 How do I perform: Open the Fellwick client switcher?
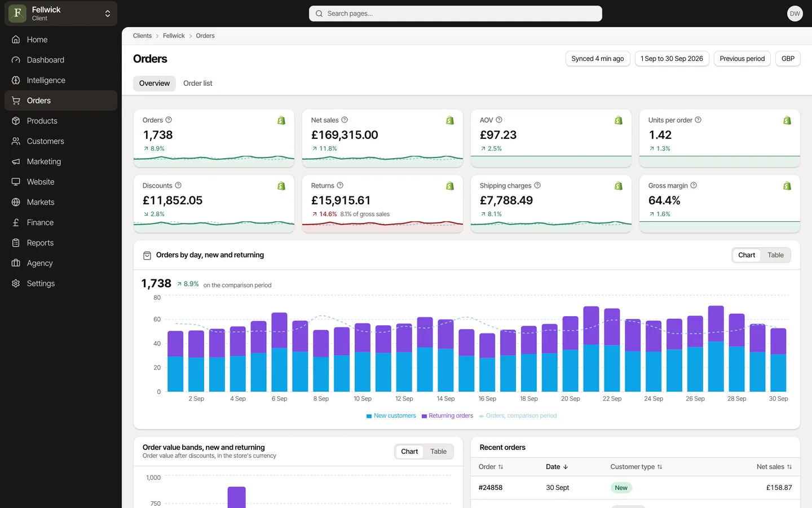click(x=61, y=14)
